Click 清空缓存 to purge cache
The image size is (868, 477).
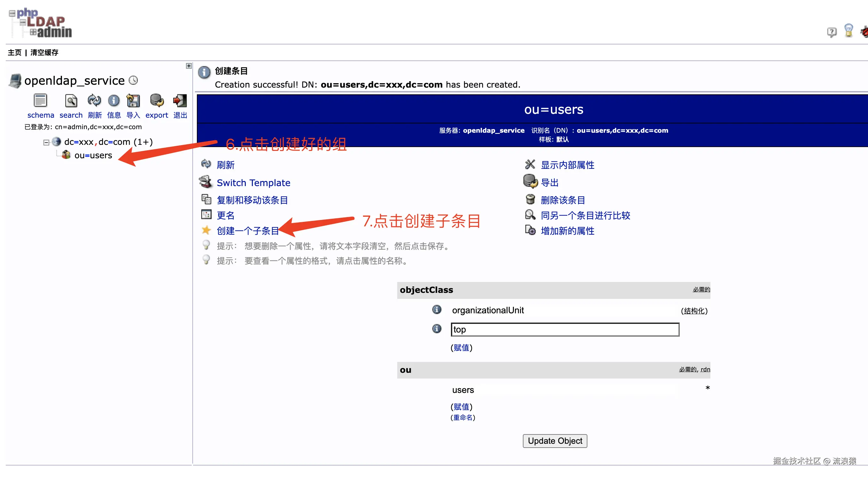point(44,52)
